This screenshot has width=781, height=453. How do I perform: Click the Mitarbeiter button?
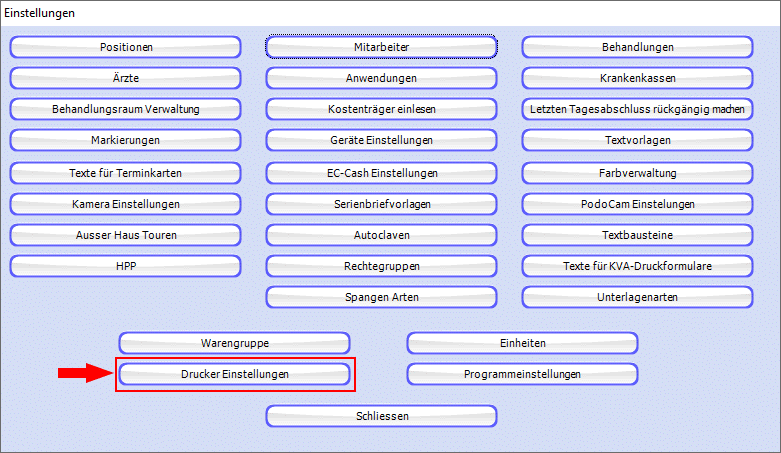click(x=381, y=47)
